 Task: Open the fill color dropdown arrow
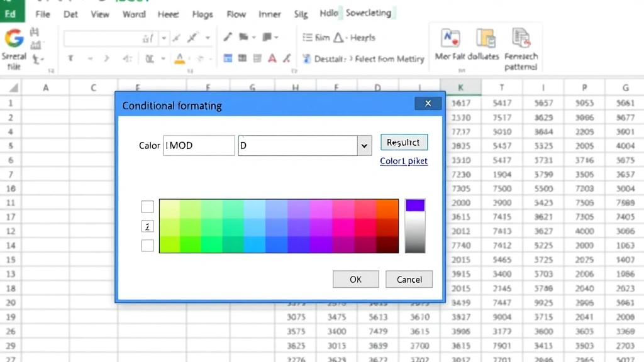point(212,58)
